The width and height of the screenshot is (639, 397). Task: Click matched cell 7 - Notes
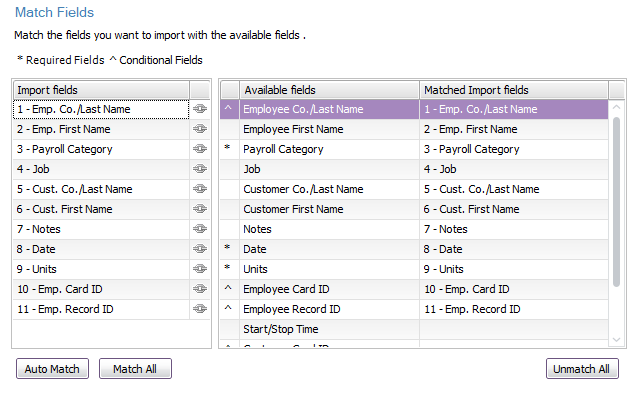(x=514, y=229)
